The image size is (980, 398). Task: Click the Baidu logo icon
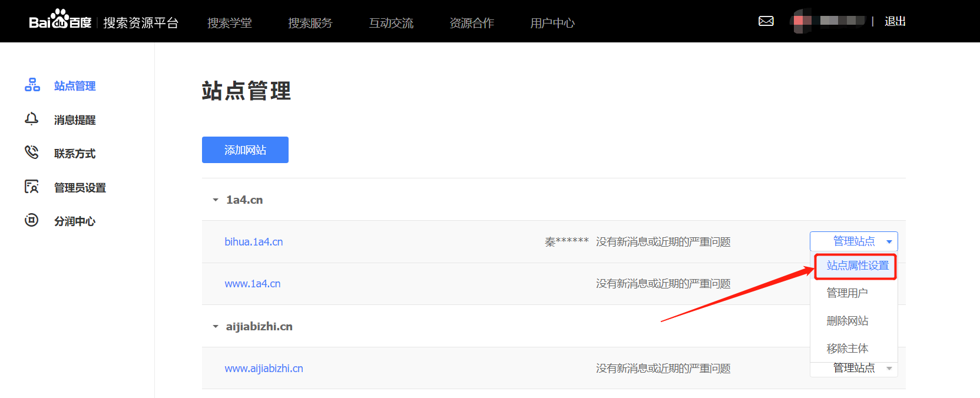60,21
